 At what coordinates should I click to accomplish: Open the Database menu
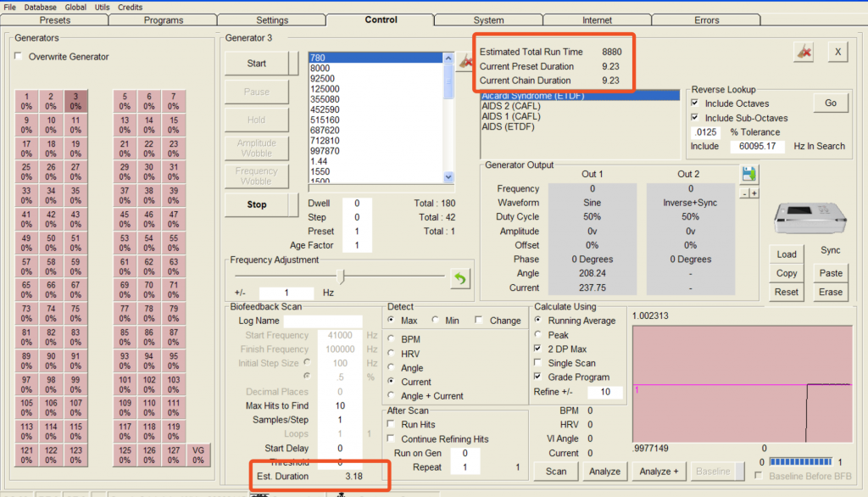point(41,7)
